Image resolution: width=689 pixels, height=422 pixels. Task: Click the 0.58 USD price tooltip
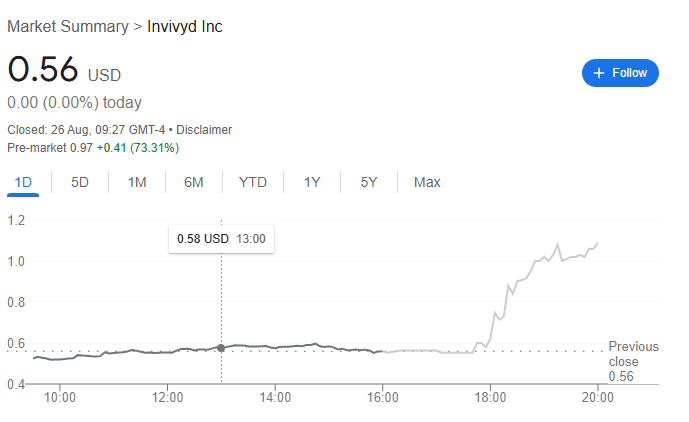pos(221,239)
